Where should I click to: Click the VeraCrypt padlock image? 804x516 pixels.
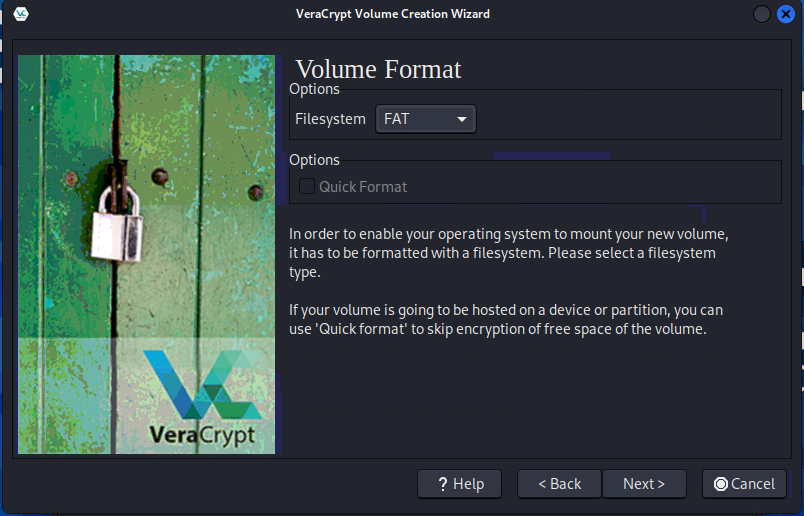coord(147,254)
